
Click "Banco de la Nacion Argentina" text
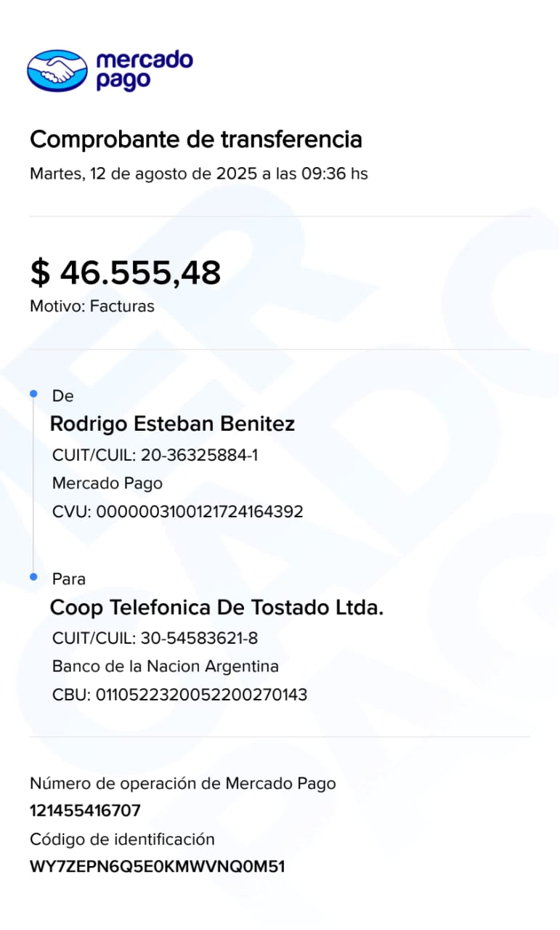click(166, 666)
